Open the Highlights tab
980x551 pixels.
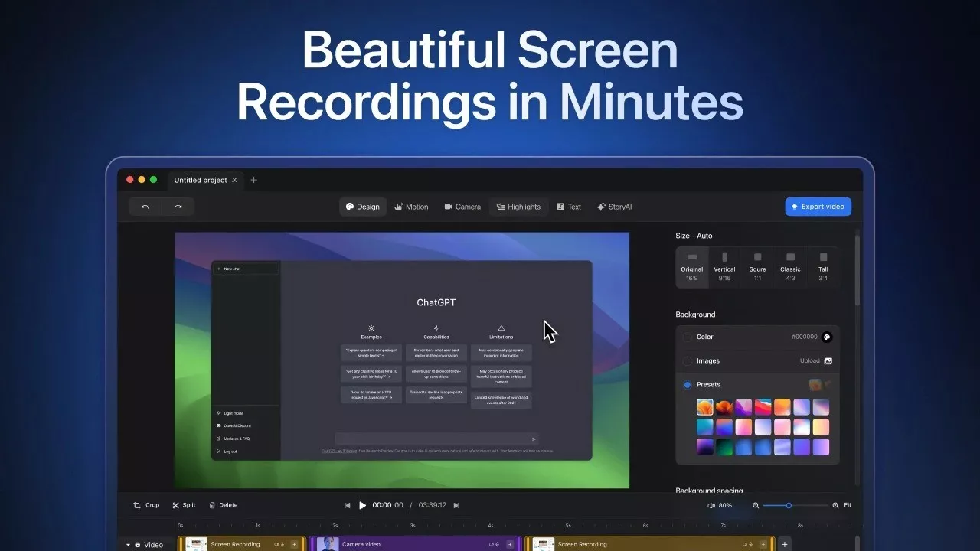(x=518, y=207)
